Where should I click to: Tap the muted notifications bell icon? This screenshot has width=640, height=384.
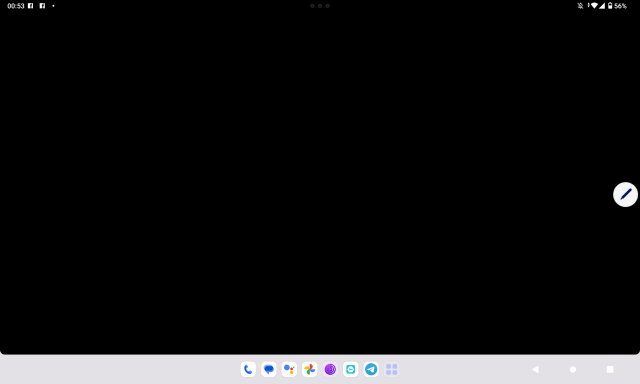click(x=580, y=6)
